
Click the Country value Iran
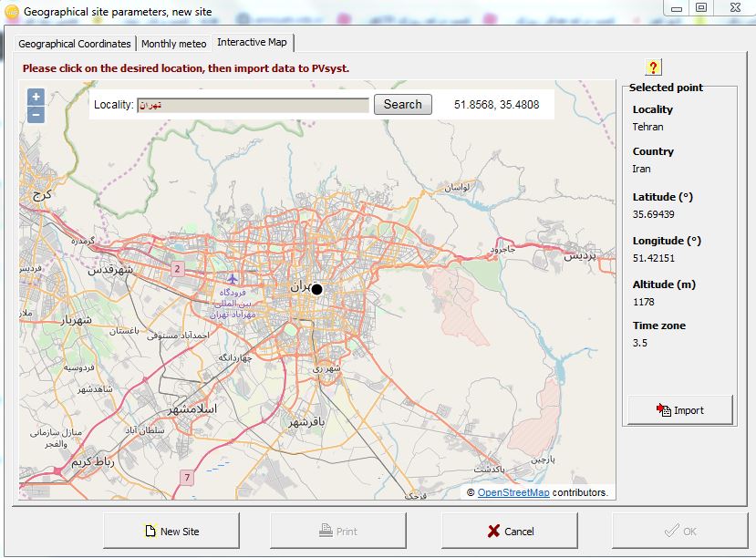coord(641,169)
